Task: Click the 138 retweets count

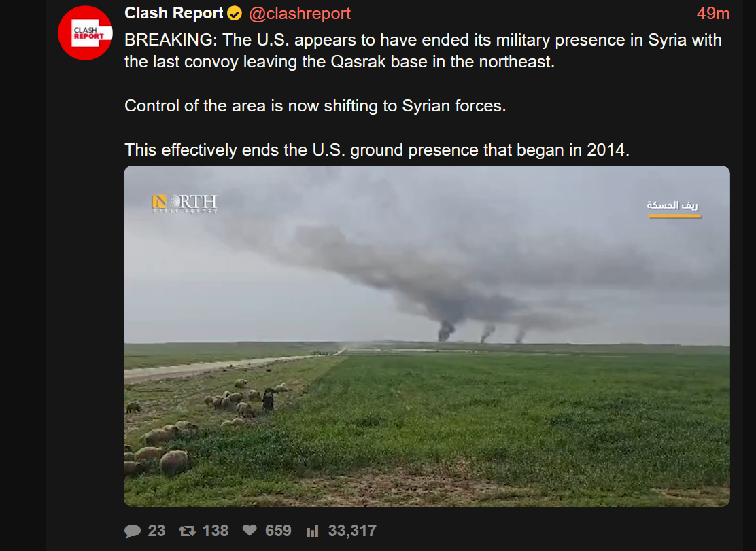Action: coord(215,531)
